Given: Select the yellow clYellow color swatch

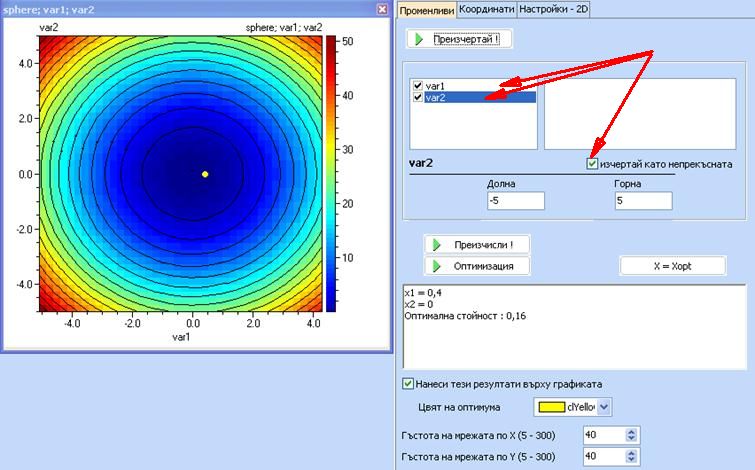Looking at the screenshot, I should point(550,407).
